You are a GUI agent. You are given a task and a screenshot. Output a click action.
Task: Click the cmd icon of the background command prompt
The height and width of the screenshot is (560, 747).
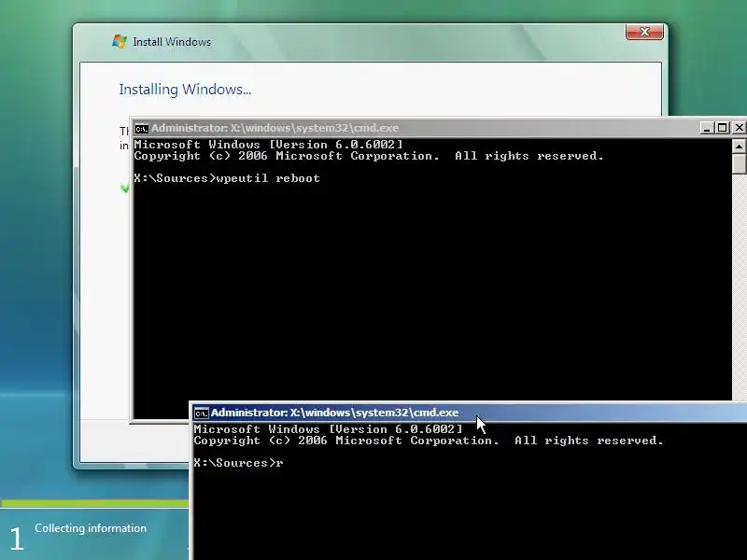(142, 129)
